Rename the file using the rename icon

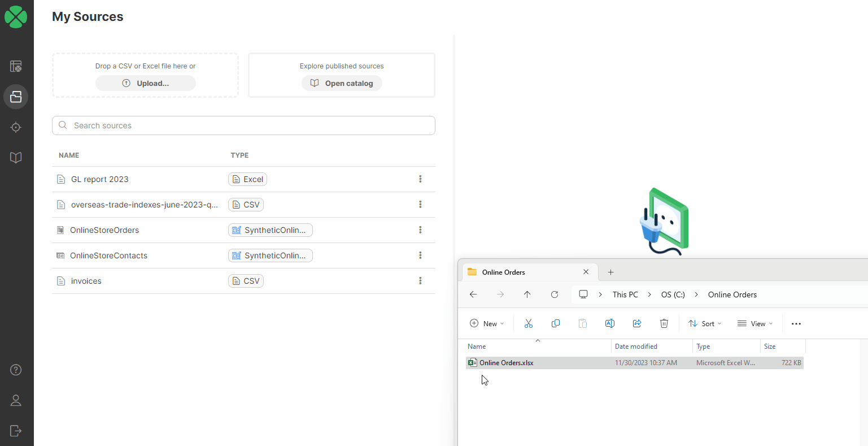610,323
